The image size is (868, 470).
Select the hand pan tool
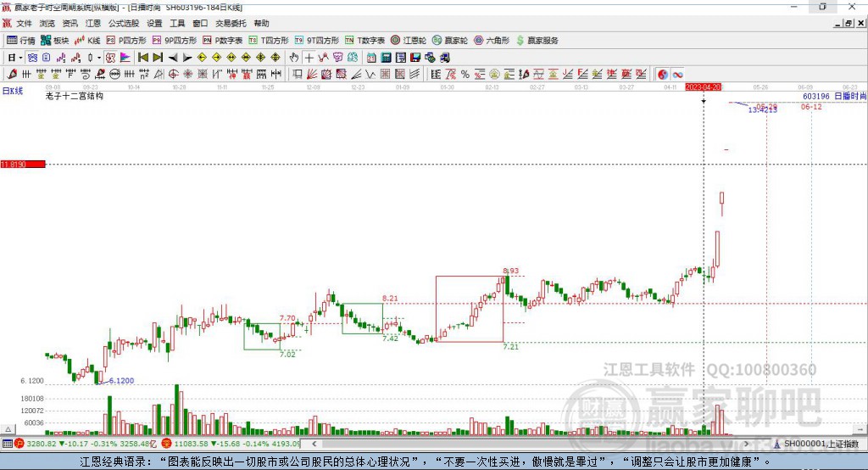tap(294, 58)
